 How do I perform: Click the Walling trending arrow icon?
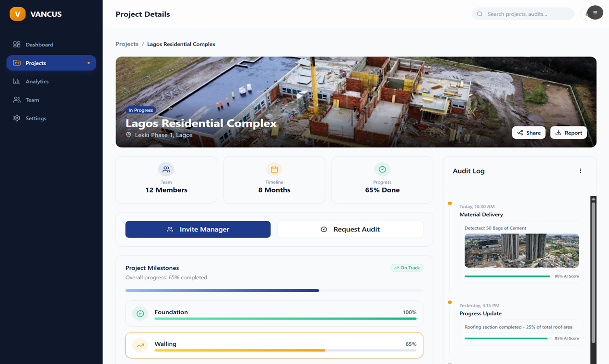140,345
